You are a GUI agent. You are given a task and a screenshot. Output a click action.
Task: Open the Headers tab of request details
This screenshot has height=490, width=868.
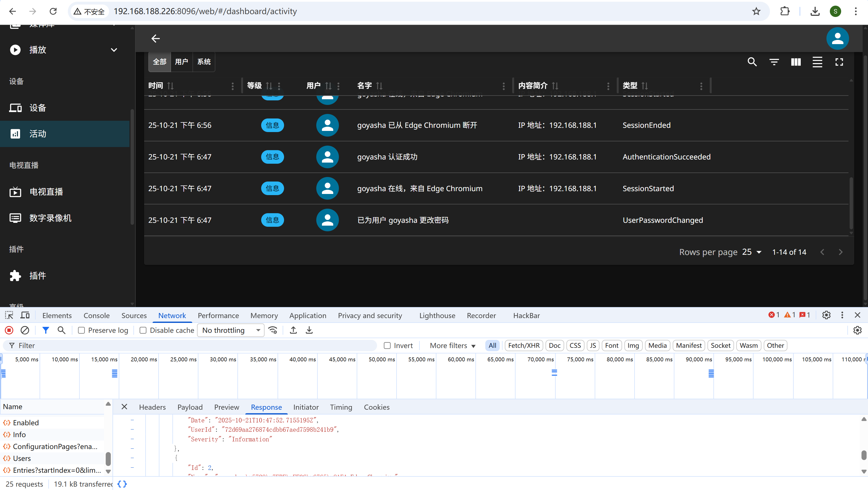[152, 407]
